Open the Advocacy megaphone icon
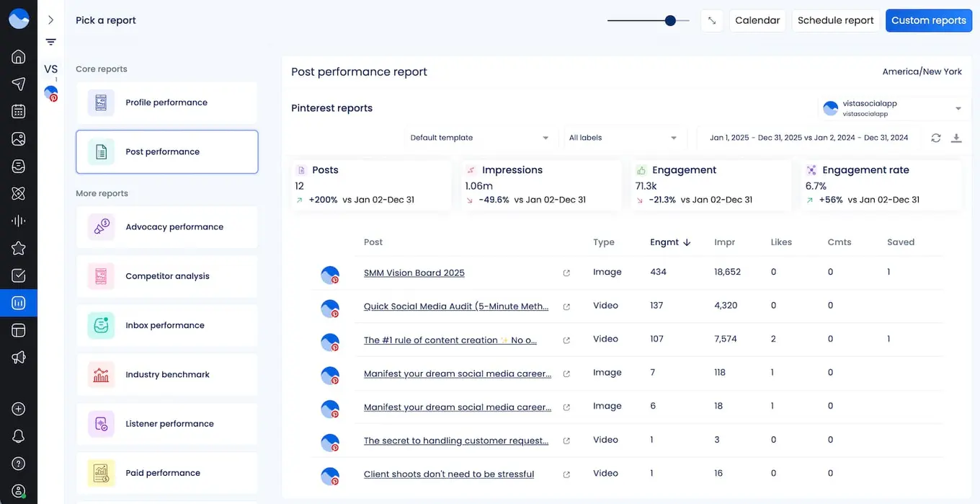The width and height of the screenshot is (980, 504). 18,358
